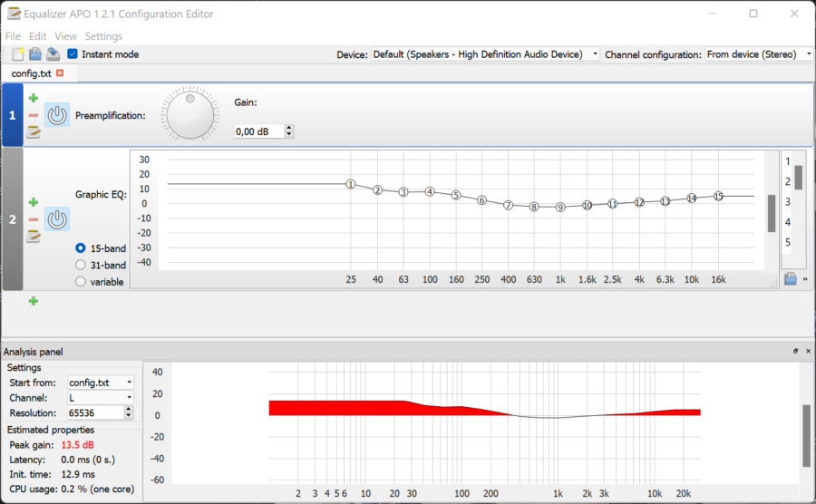
Task: Toggle the Graphic EQ power button
Action: [x=57, y=219]
